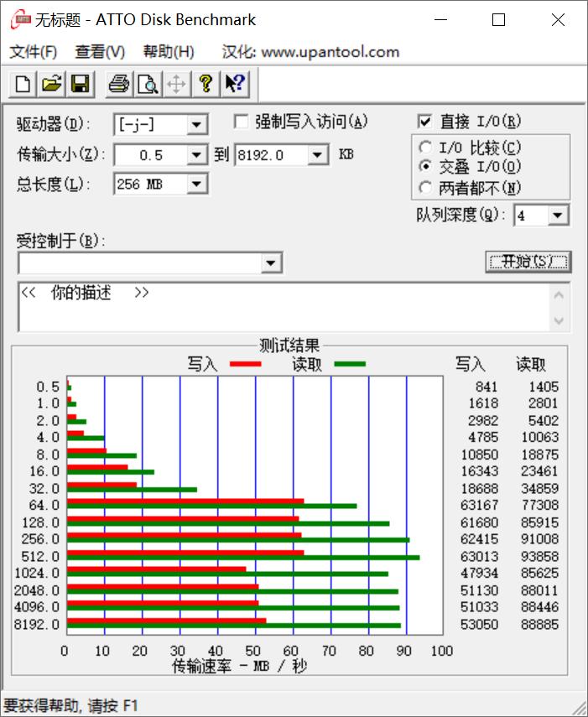Click the Print Preview magnifier icon

tap(148, 84)
